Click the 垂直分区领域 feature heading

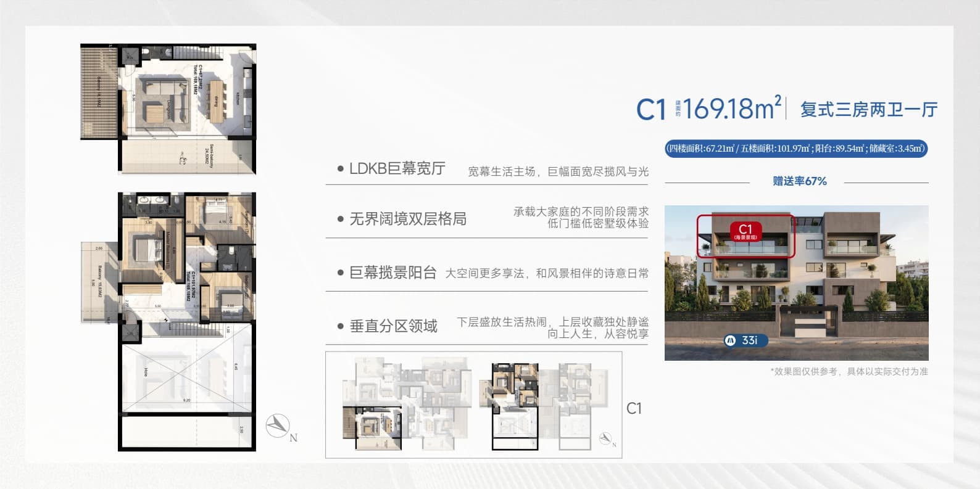393,326
